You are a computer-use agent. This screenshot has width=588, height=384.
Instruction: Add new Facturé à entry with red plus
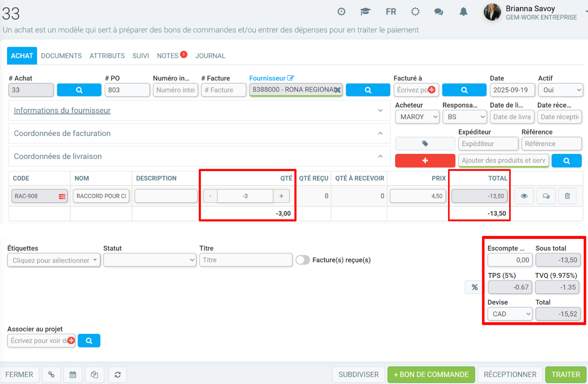pos(432,90)
